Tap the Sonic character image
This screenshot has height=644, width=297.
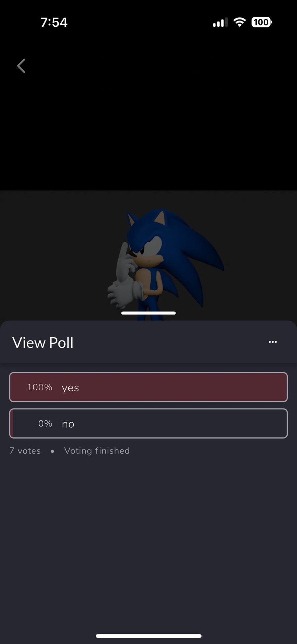coord(158,261)
